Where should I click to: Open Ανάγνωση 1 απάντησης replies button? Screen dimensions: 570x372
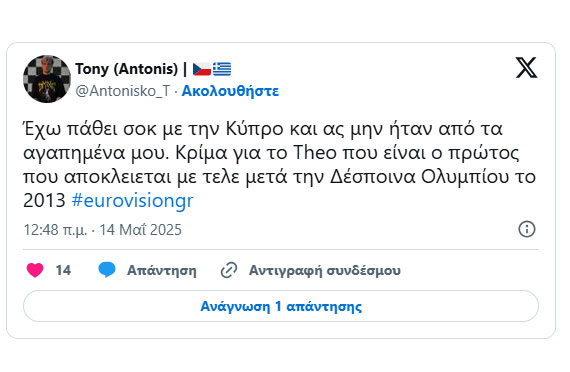281,306
